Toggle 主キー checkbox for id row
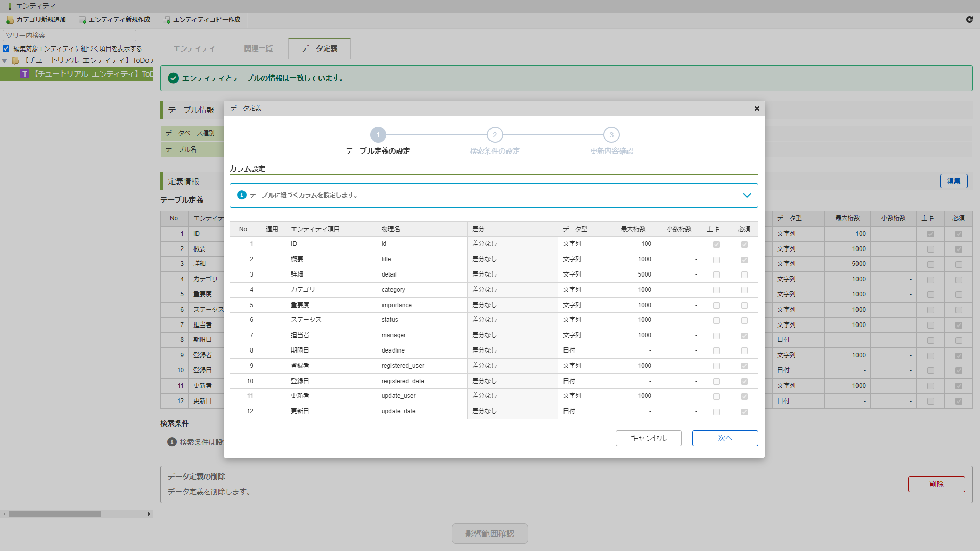This screenshot has height=551, width=980. (x=716, y=244)
